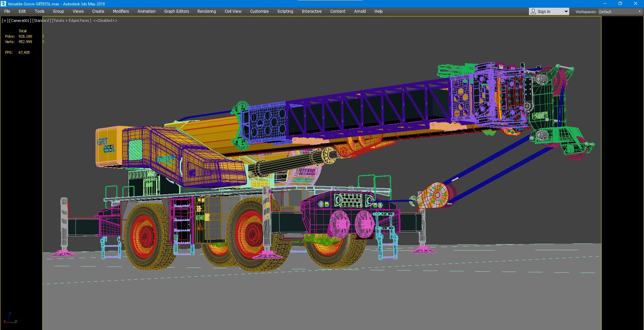Click the XYZ axis gizmo in viewport corner
Screen dimensions: 644x330
(x=10, y=318)
